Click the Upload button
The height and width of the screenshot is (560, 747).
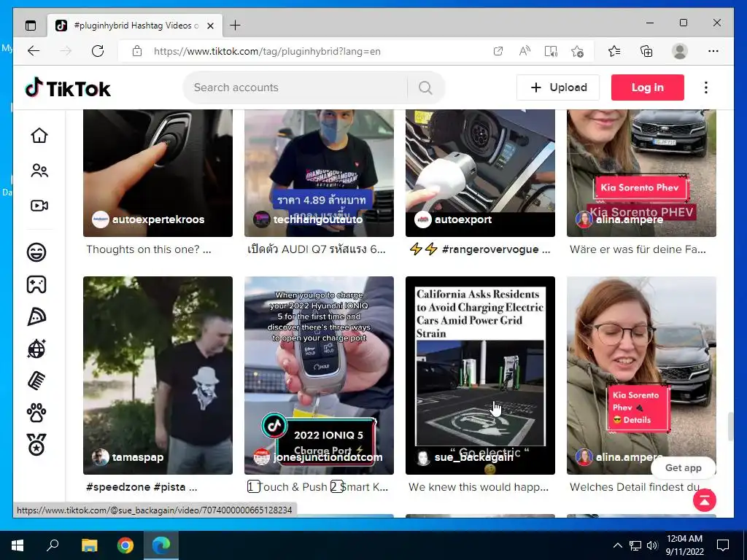[558, 87]
